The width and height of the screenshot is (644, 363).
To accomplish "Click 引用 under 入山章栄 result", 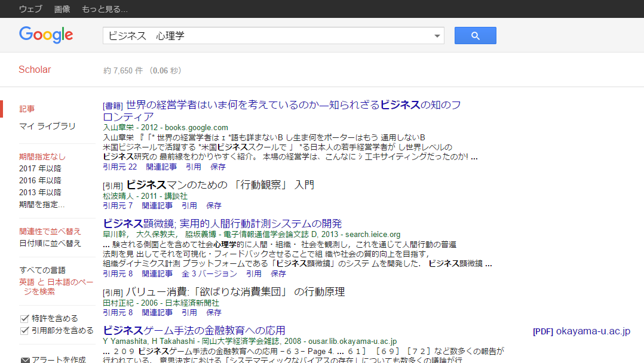I will (x=194, y=167).
